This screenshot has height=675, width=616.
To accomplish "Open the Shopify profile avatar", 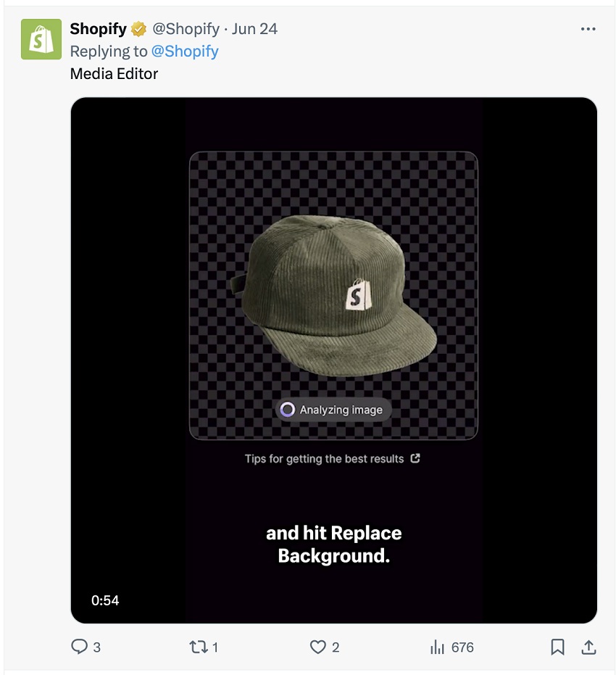I will point(41,39).
